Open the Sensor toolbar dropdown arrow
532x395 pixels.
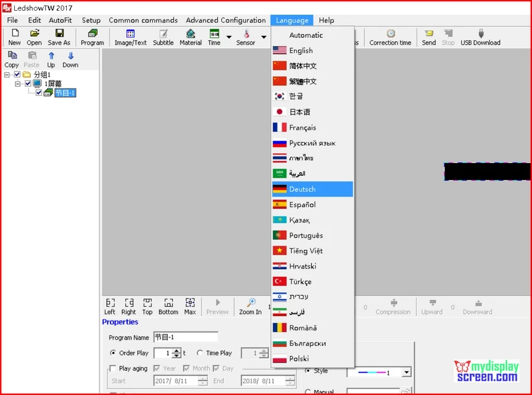tap(264, 37)
